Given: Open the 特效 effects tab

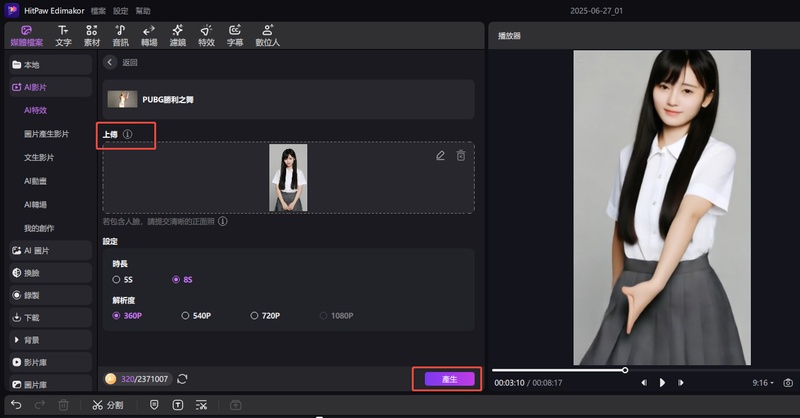Looking at the screenshot, I should (x=206, y=36).
